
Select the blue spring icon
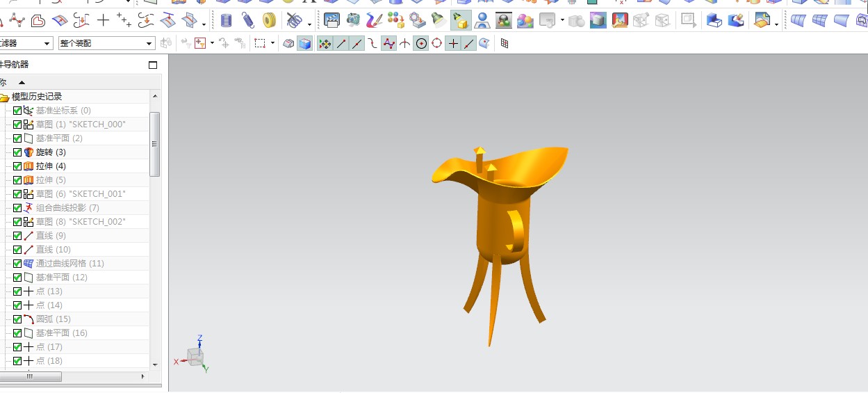tap(248, 21)
